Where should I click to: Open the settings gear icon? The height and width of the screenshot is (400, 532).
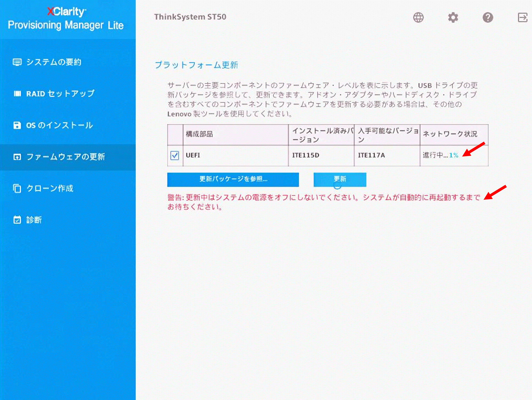click(453, 18)
